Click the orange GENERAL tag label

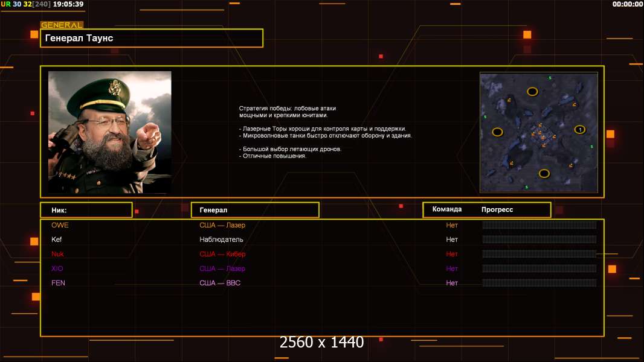click(62, 25)
